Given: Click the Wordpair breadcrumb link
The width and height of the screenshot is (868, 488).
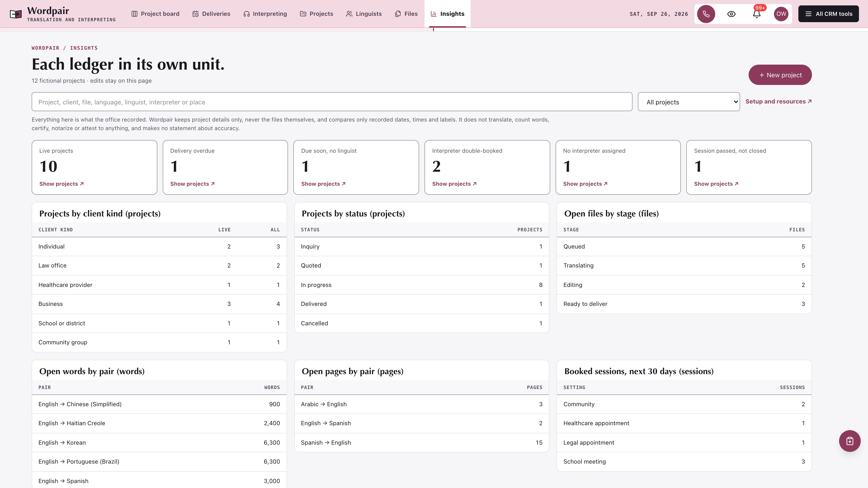Looking at the screenshot, I should [x=45, y=48].
